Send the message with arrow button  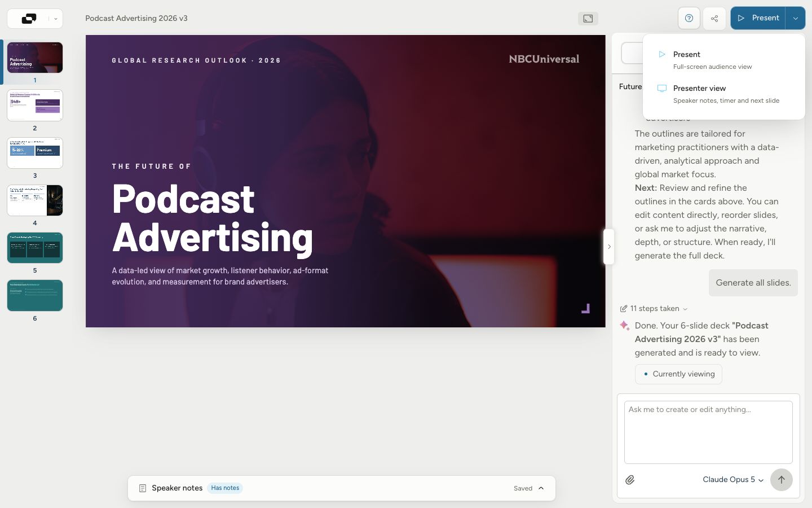(x=782, y=480)
